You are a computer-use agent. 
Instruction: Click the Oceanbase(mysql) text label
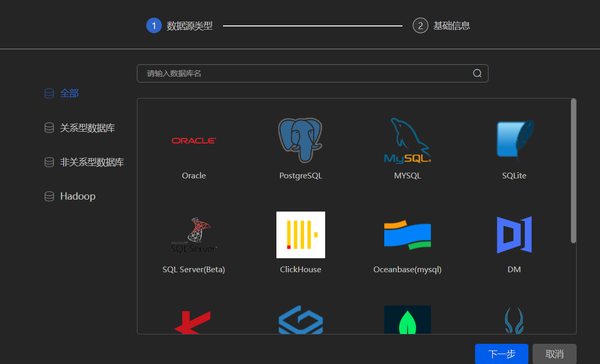408,270
